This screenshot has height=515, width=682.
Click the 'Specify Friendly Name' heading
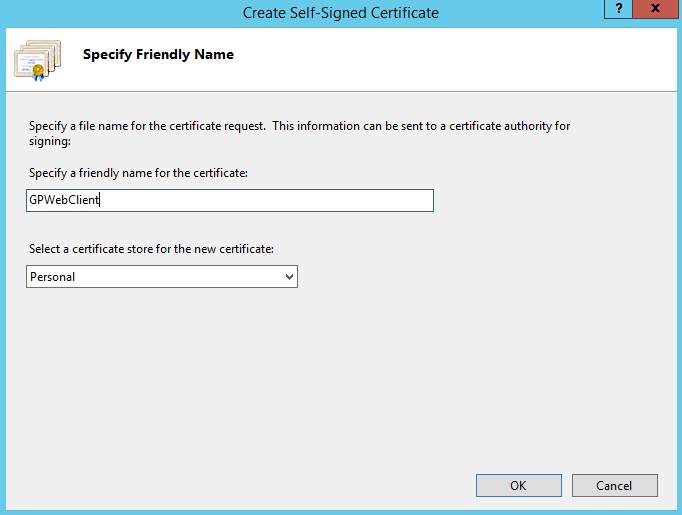coord(158,55)
